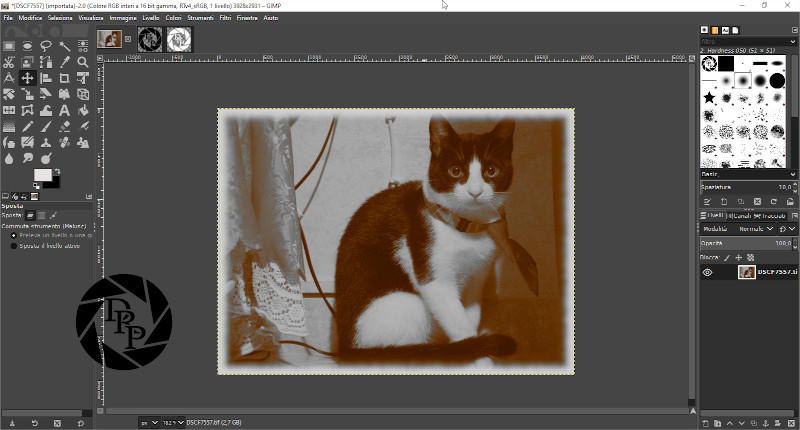Switch to the Tracciati tab
The height and width of the screenshot is (430, 800).
tap(769, 216)
